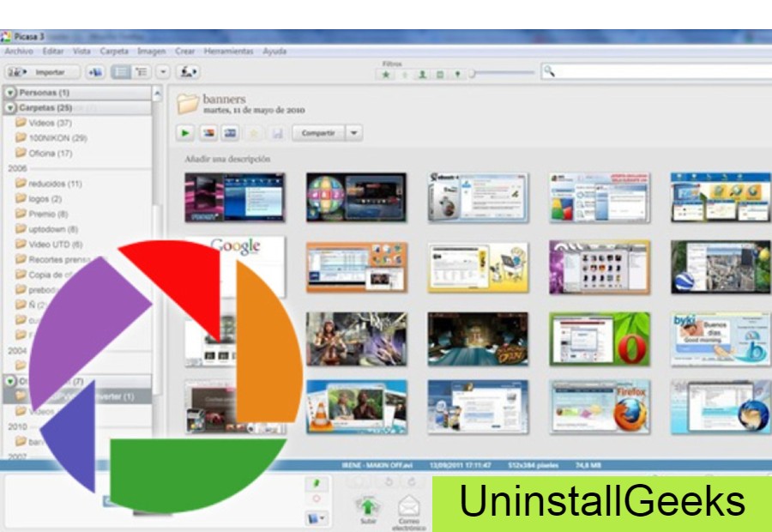Click the photo collage icon
This screenshot has width=772, height=532.
tap(208, 133)
